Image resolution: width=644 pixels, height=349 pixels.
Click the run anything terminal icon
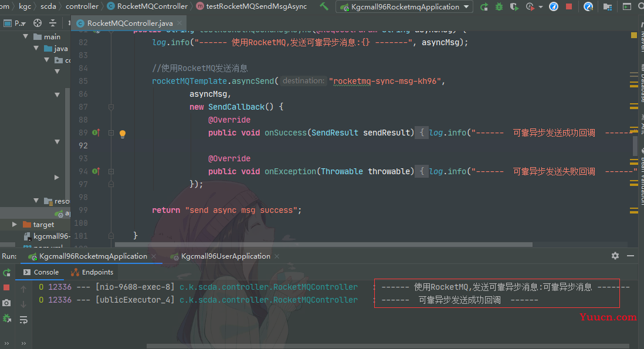(x=627, y=6)
